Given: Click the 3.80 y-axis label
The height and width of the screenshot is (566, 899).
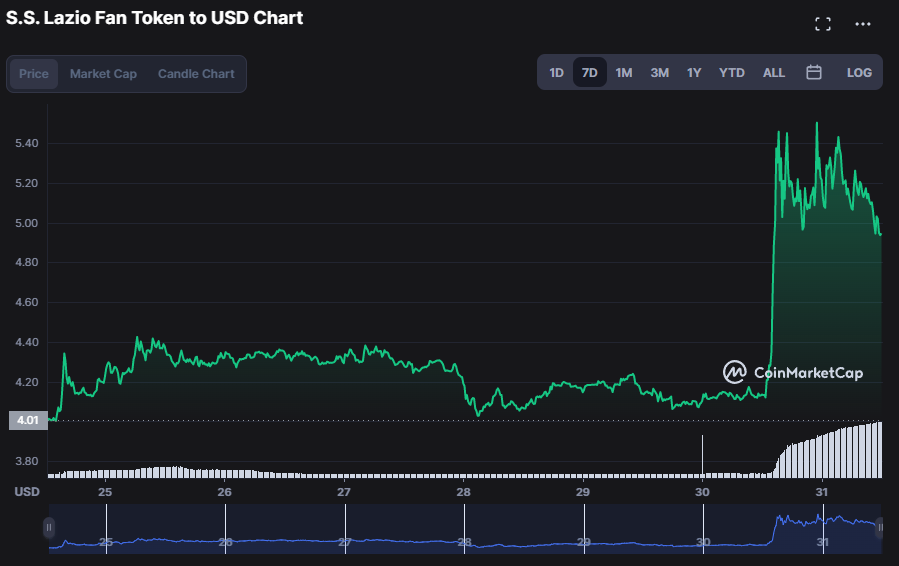Looking at the screenshot, I should tap(27, 461).
